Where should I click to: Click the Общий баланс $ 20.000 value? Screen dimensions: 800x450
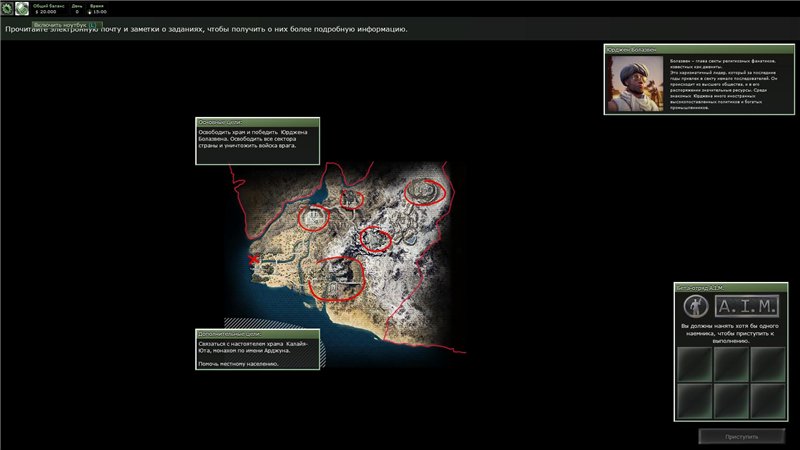pyautogui.click(x=48, y=9)
